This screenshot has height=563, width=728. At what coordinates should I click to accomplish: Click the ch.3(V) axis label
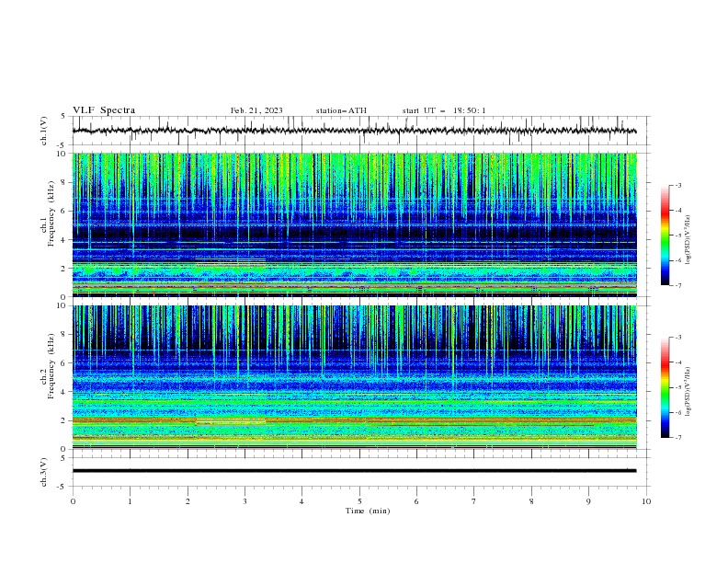click(44, 472)
